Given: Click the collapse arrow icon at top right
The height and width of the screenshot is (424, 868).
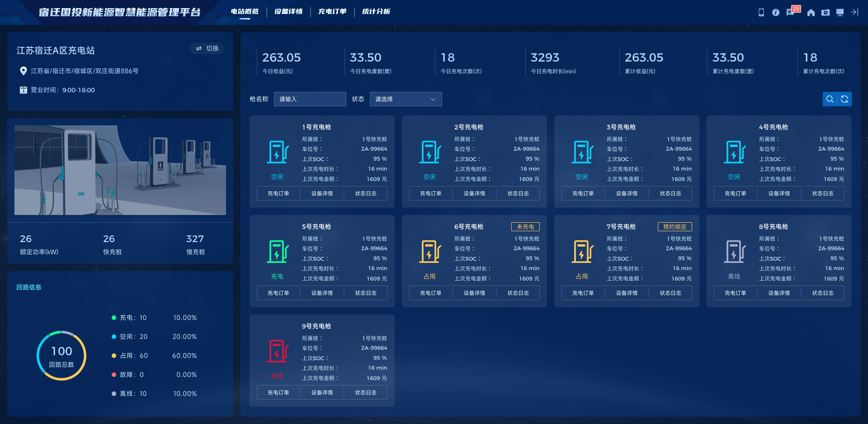Looking at the screenshot, I should [854, 12].
